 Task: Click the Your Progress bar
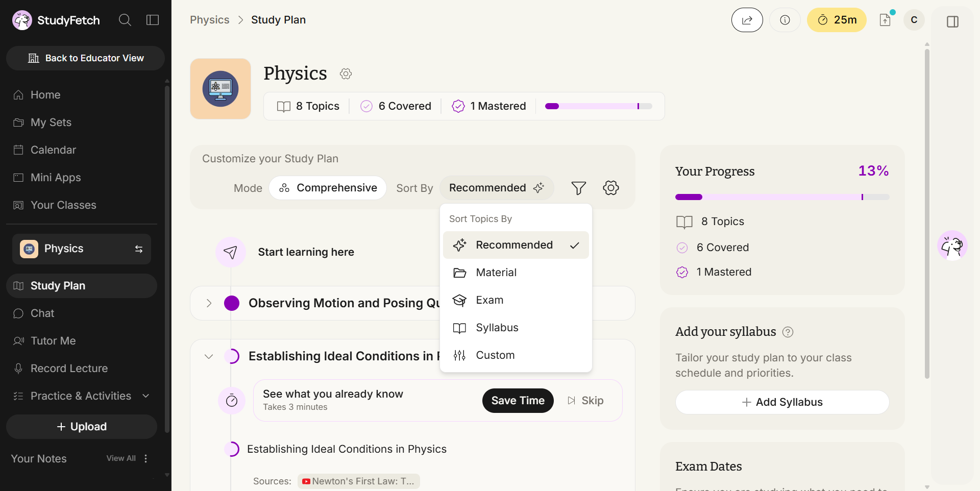click(x=782, y=197)
